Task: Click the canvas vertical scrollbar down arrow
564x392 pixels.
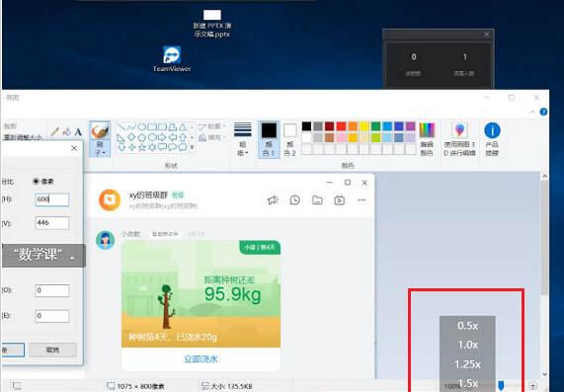Action: click(x=544, y=374)
